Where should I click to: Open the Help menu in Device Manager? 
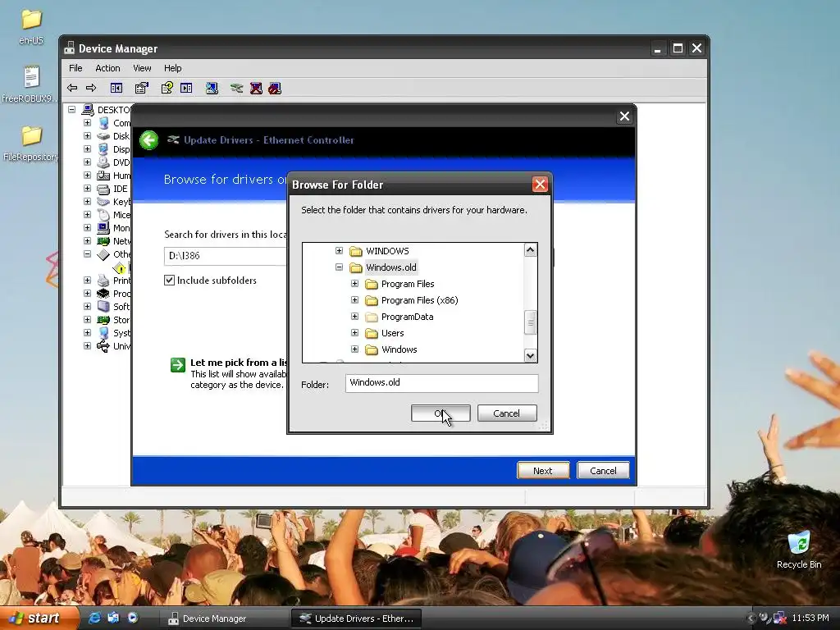(172, 68)
